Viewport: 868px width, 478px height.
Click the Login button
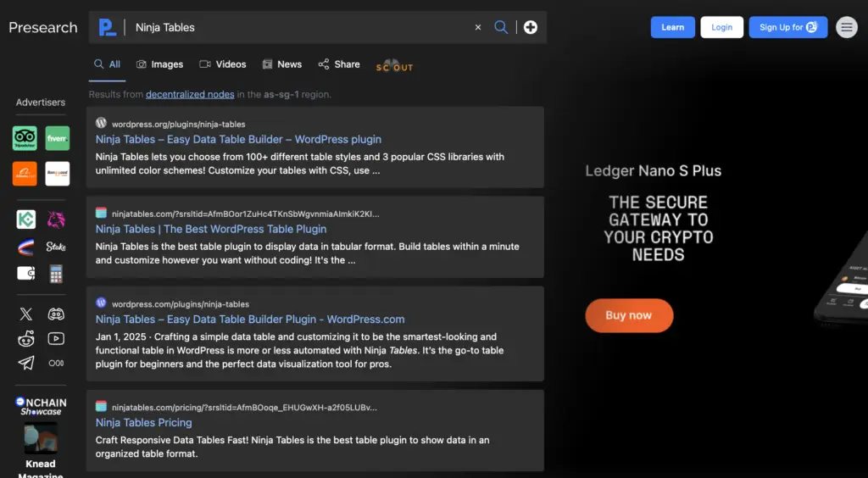tap(722, 27)
